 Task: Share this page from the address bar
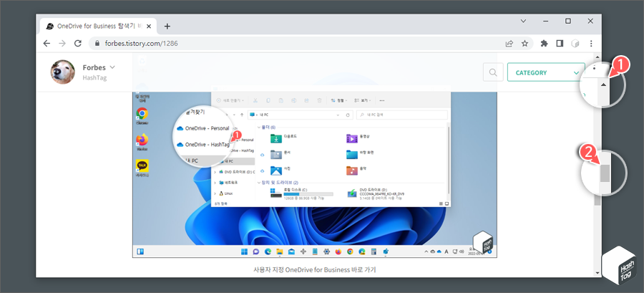click(509, 43)
